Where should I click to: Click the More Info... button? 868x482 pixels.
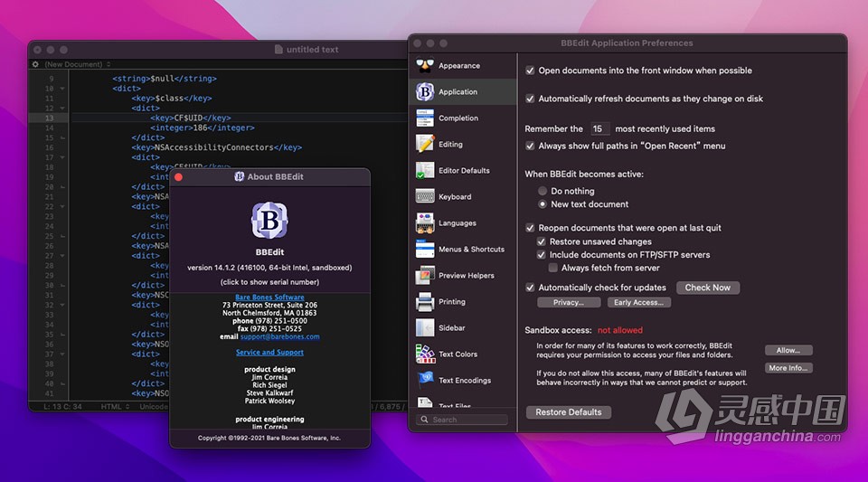point(788,368)
